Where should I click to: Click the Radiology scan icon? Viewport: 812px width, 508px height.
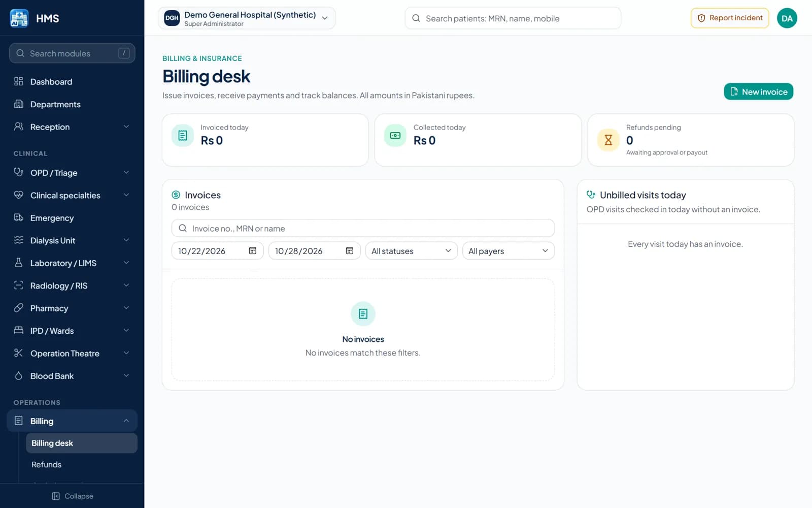(19, 285)
